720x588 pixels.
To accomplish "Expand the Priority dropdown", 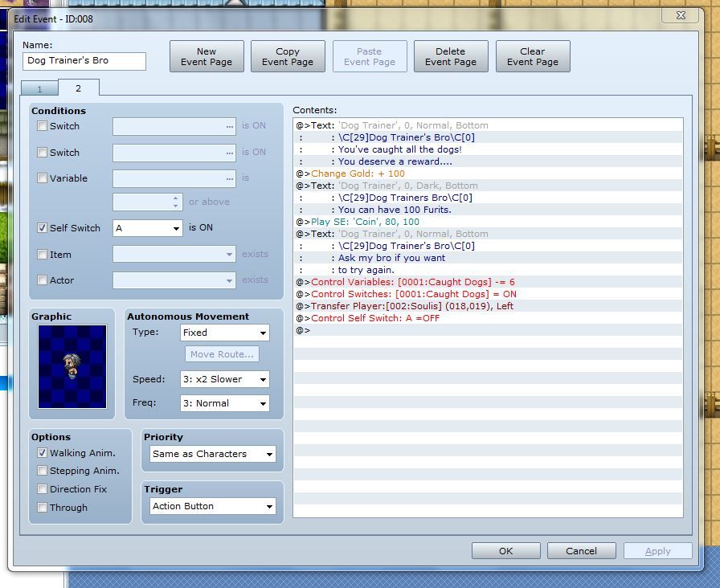I will 213,454.
